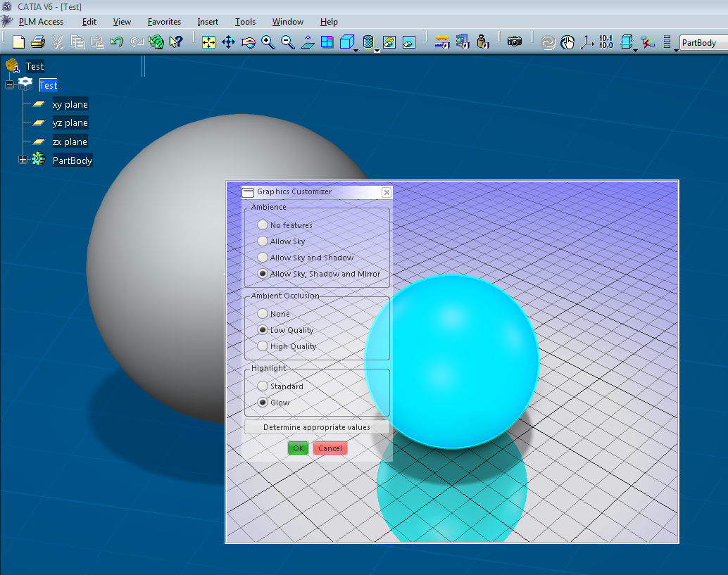
Task: Collapse the Test node in specification tree
Action: click(9, 85)
